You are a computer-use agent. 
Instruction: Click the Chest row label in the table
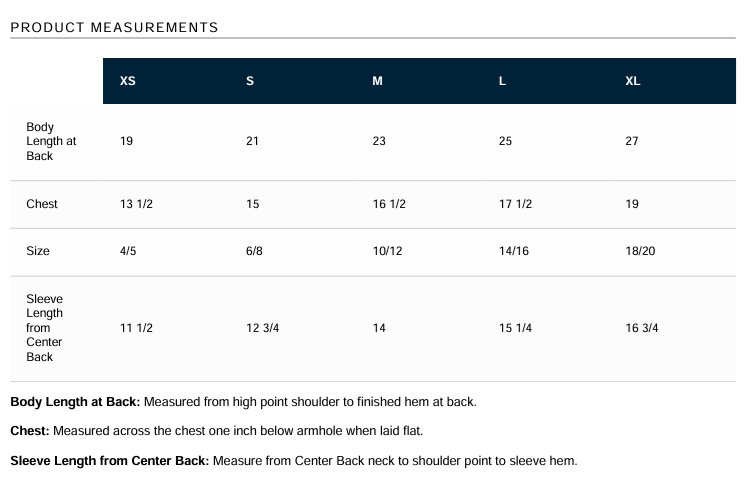pyautogui.click(x=42, y=204)
